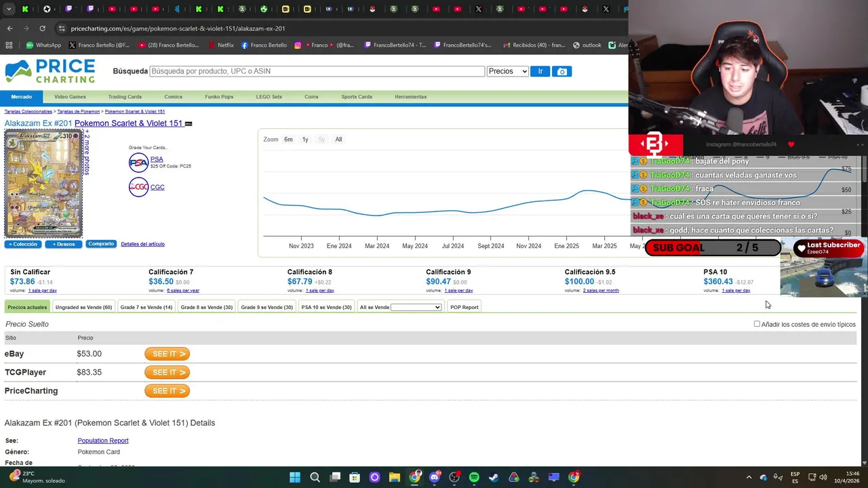Open Discord from taskbar
868x488 pixels.
coord(435,477)
